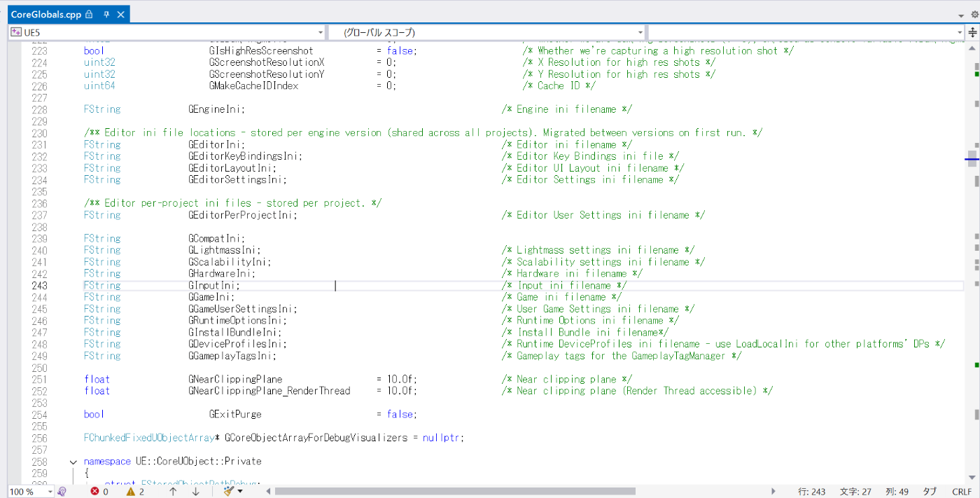
Task: Go to previous issue with up arrow
Action: (x=173, y=492)
